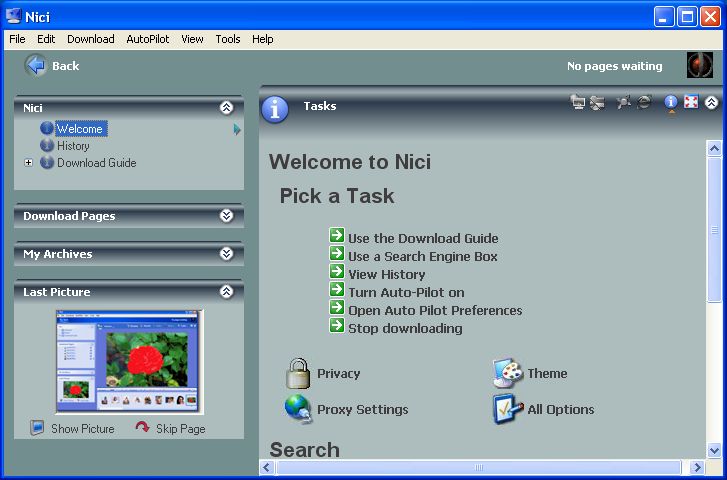Click green arrow beside Turn Auto-Pilot on
The width and height of the screenshot is (727, 480).
(337, 289)
